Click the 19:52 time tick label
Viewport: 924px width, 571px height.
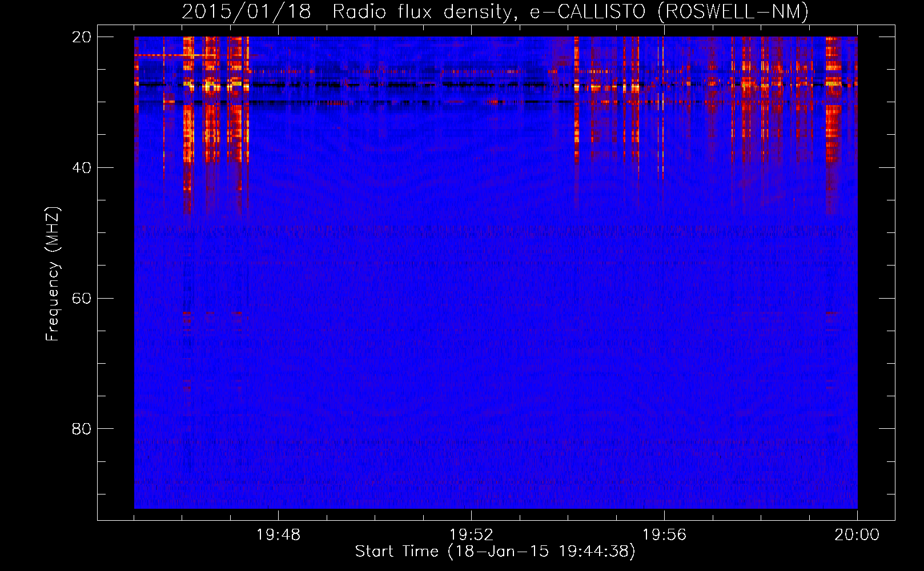tap(472, 535)
